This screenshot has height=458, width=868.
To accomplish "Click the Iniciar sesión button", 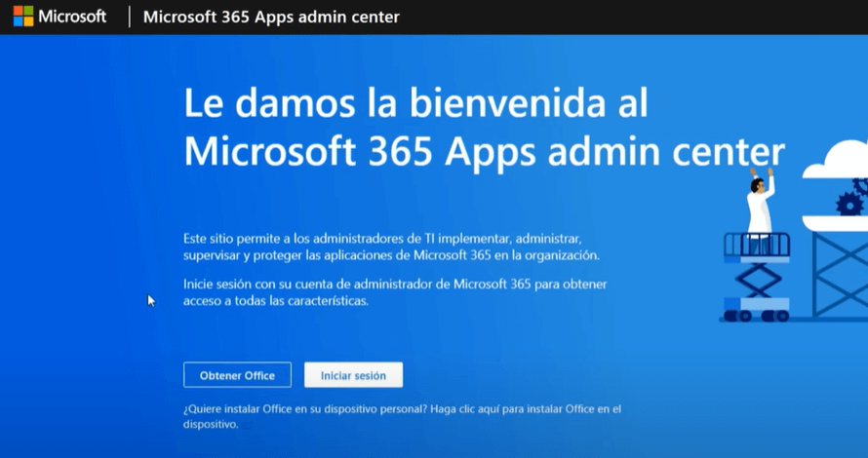I will tap(353, 375).
